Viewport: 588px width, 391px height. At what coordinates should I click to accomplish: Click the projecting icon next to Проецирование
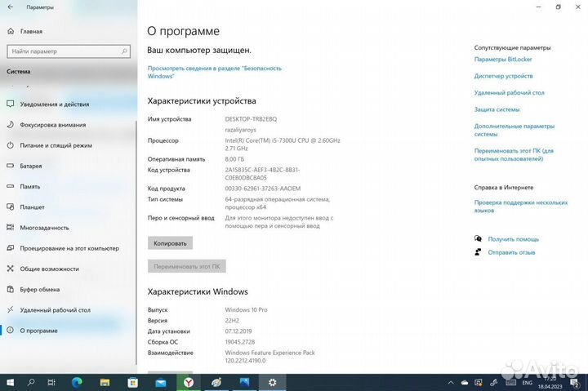(x=11, y=248)
